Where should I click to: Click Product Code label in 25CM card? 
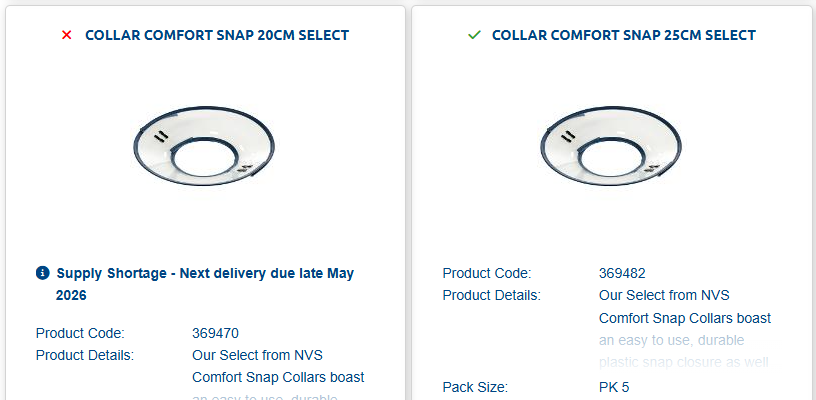[487, 272]
